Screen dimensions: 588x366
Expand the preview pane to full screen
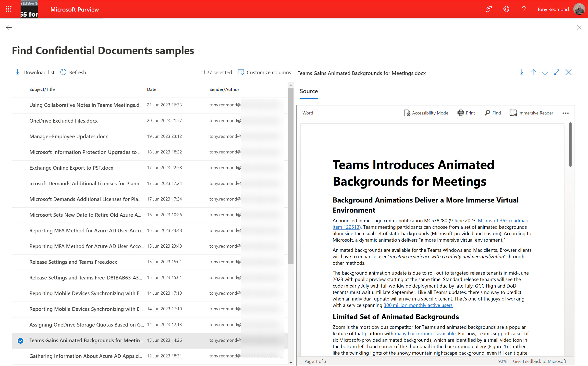(557, 72)
